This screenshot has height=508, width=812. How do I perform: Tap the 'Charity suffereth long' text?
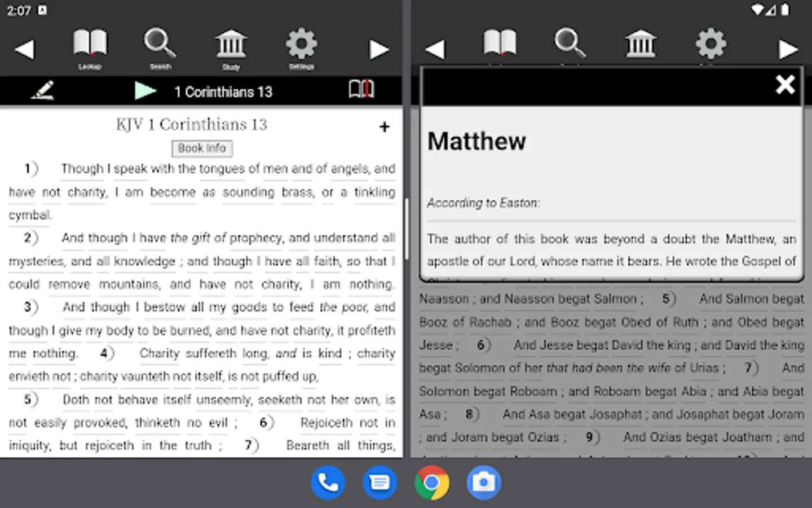tap(204, 353)
